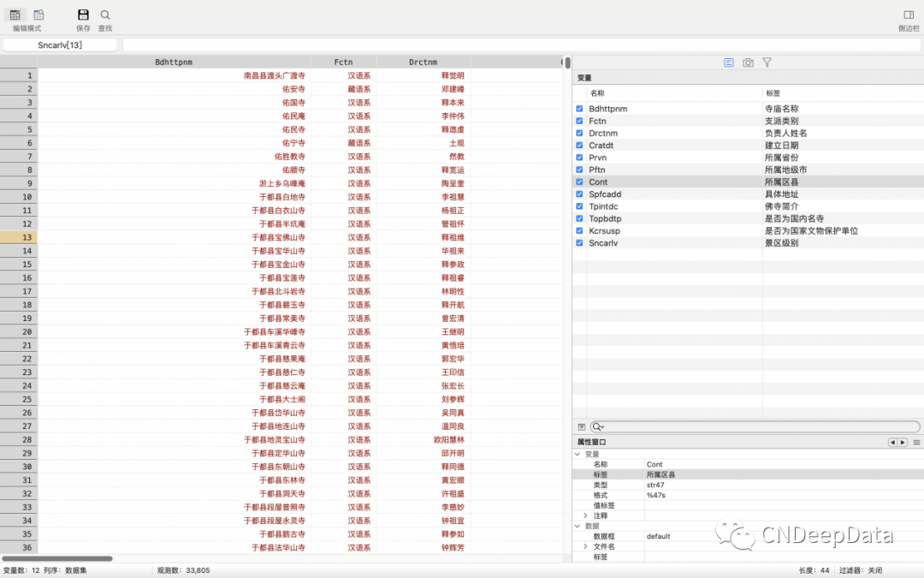Toggle the sidebar panel icon
The height and width of the screenshot is (578, 924).
(x=909, y=15)
